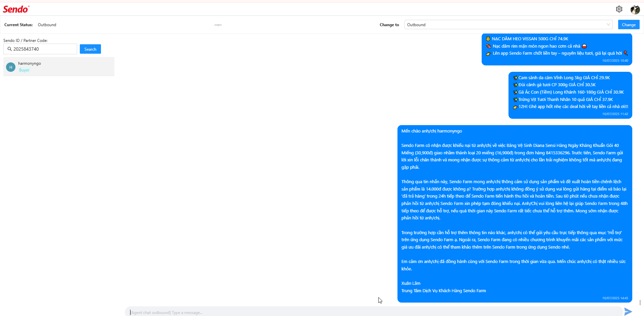Screen dimensions: 644x316
Task: Click the timer showing --:--
Action: (218, 25)
